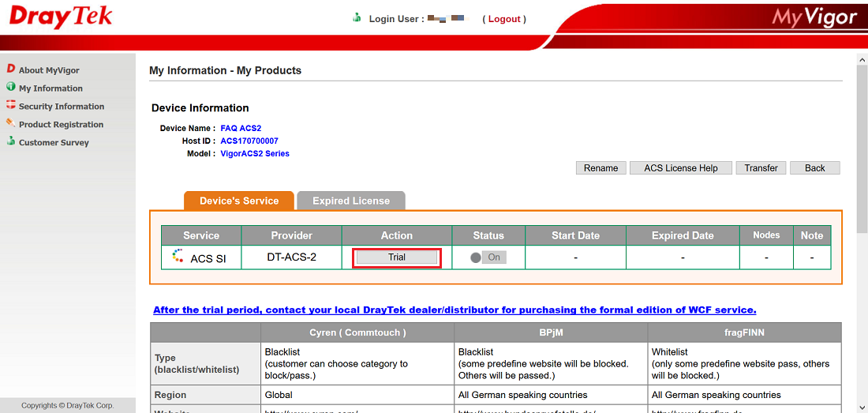The height and width of the screenshot is (413, 868).
Task: Click the BPjM column header
Action: click(x=551, y=332)
